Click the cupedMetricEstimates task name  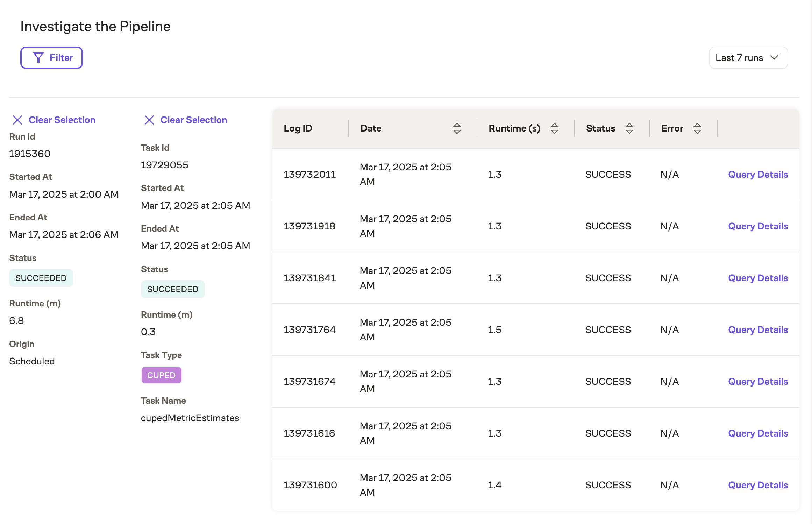coord(190,418)
